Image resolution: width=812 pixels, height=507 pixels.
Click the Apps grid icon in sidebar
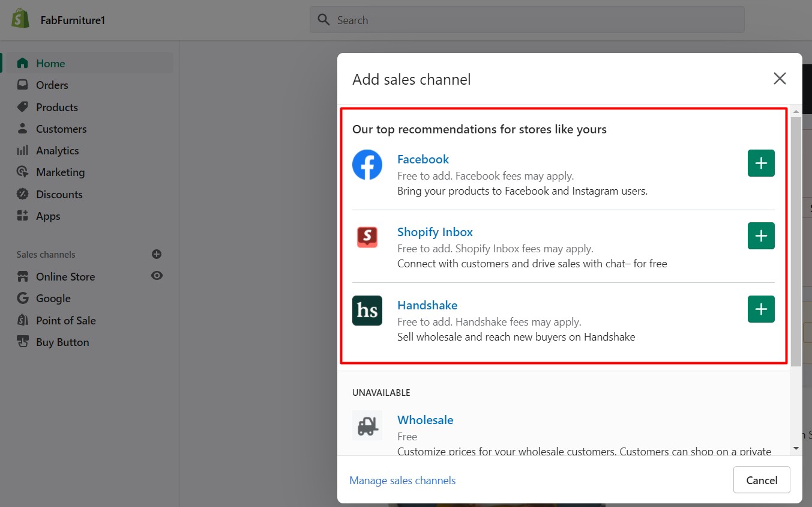tap(22, 216)
